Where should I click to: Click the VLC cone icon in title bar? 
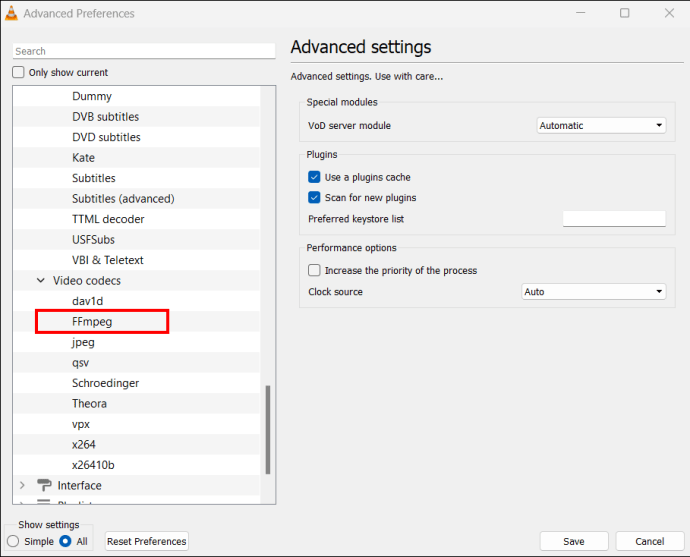tap(11, 13)
